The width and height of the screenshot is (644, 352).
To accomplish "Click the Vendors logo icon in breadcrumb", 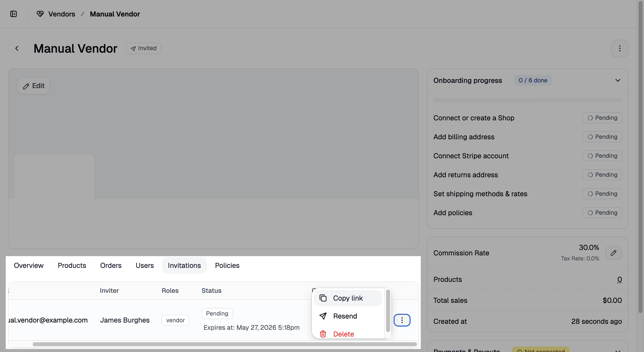I will (x=40, y=14).
